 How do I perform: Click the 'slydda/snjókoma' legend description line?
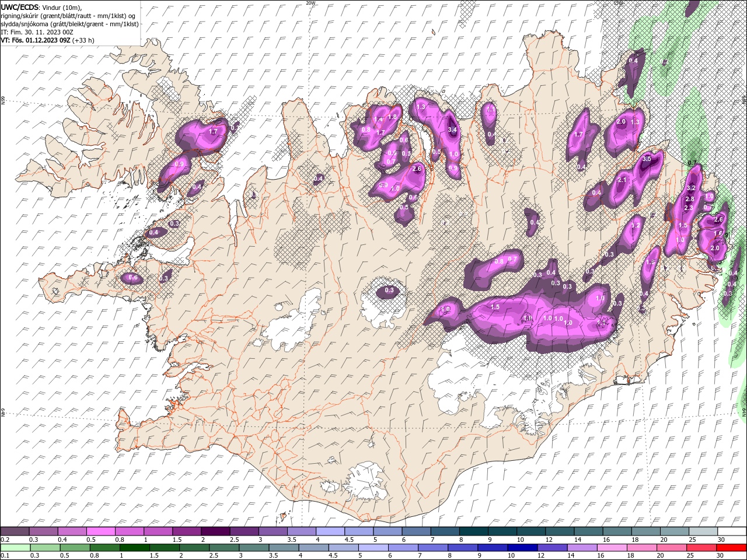69,24
